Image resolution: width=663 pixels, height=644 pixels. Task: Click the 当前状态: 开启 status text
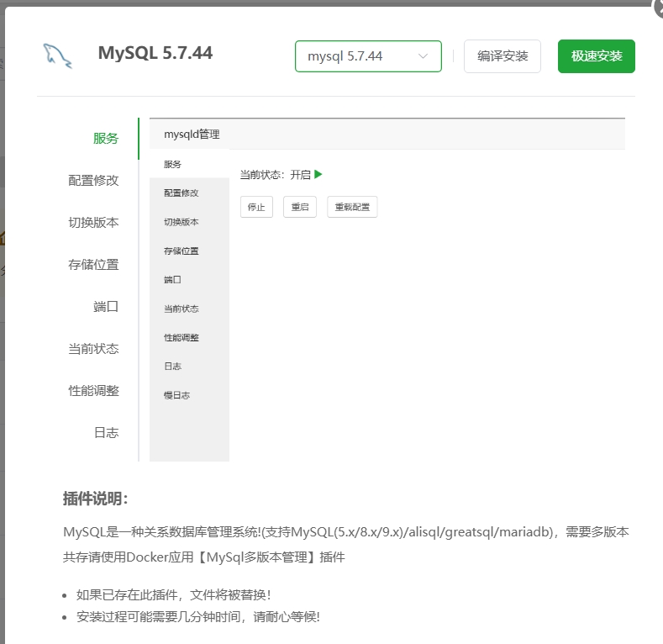(x=276, y=175)
